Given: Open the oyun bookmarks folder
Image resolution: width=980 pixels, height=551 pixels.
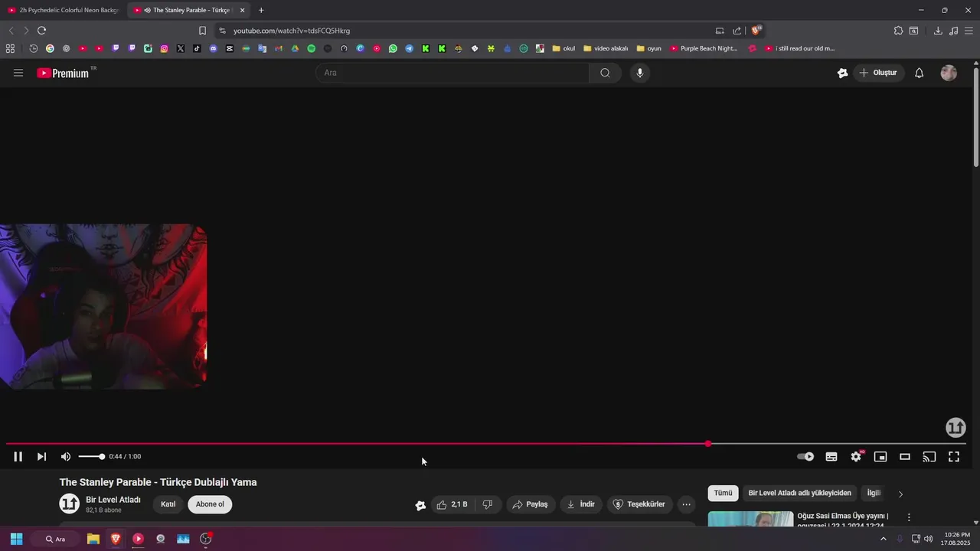Looking at the screenshot, I should click(648, 48).
